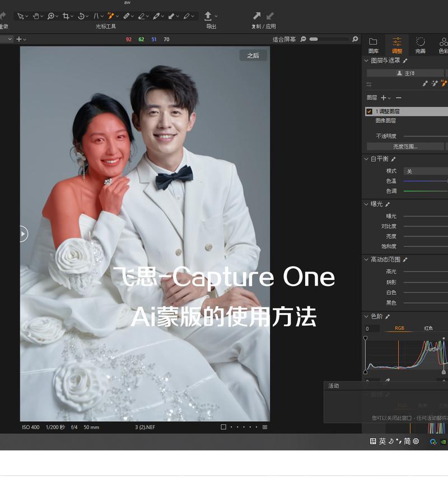Viewport: 448px width, 477px height.
Task: Click the orange AI mask icon in layers panel
Action: (x=444, y=83)
